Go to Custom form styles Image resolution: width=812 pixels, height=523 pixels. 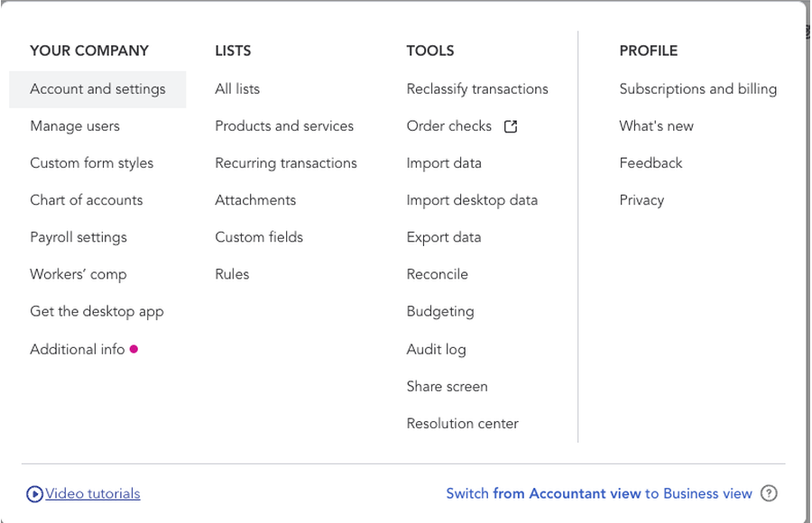pyautogui.click(x=92, y=163)
